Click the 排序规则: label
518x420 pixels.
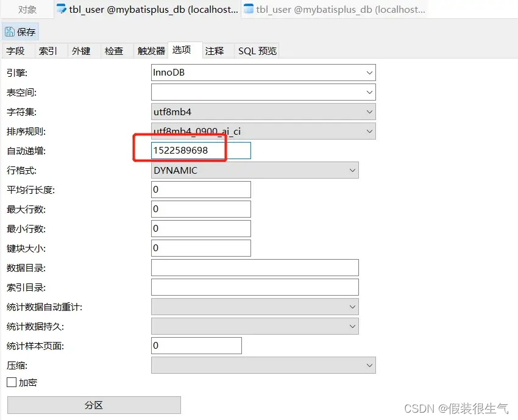[26, 132]
